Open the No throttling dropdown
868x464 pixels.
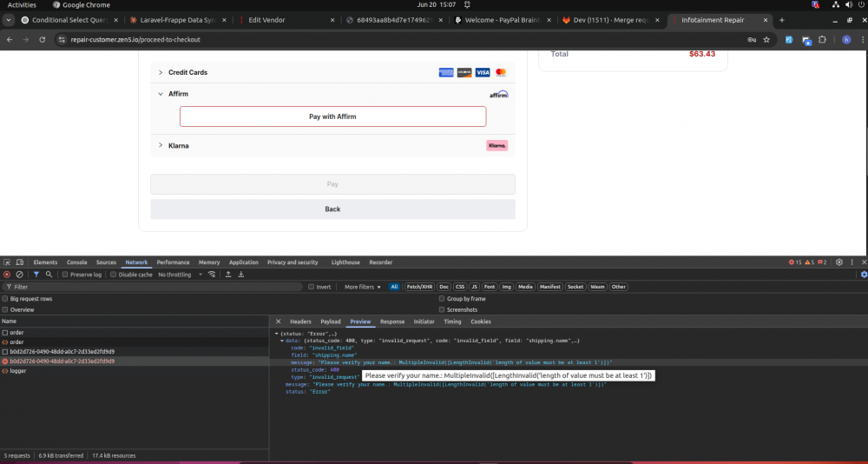pos(177,275)
